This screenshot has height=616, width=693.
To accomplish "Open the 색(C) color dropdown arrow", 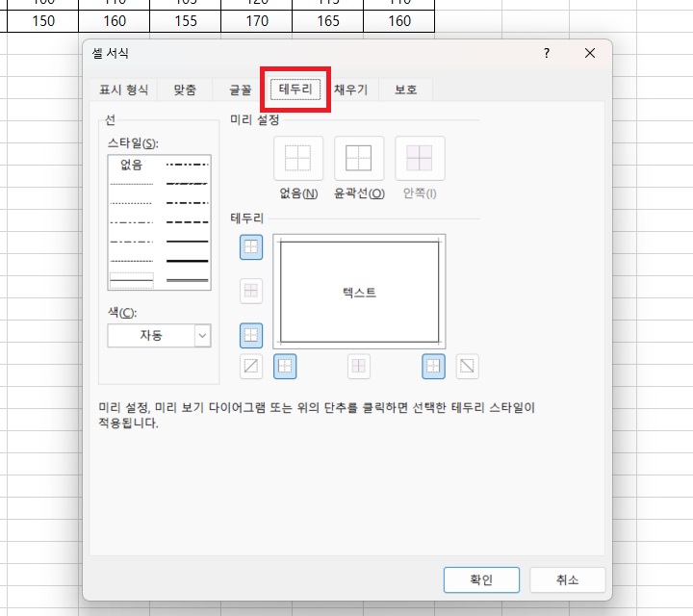I will coord(202,335).
